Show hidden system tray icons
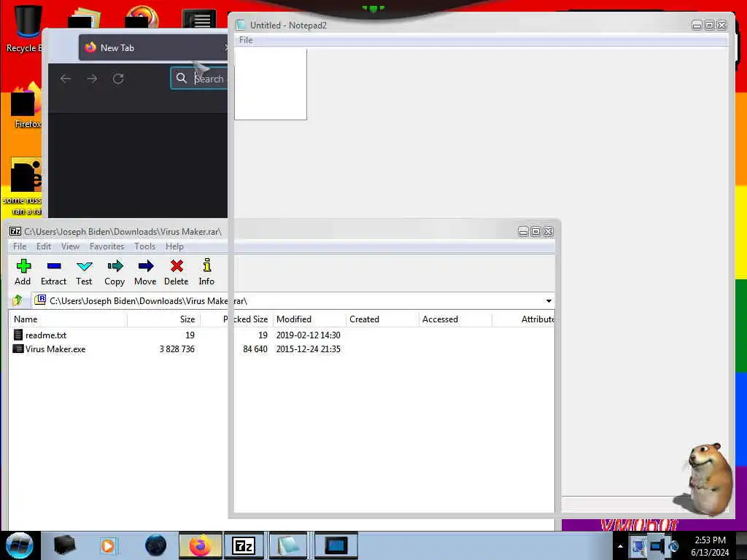This screenshot has width=747, height=560. tap(620, 546)
